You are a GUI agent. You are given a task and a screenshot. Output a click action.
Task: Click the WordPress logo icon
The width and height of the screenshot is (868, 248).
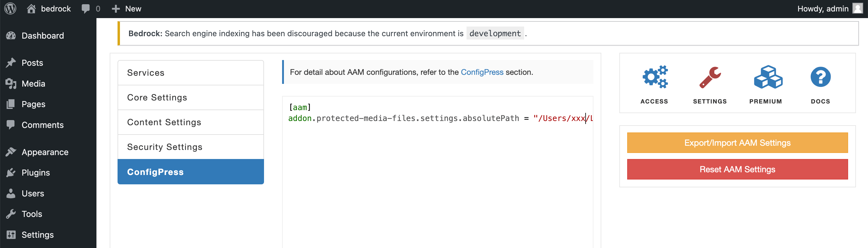[11, 8]
